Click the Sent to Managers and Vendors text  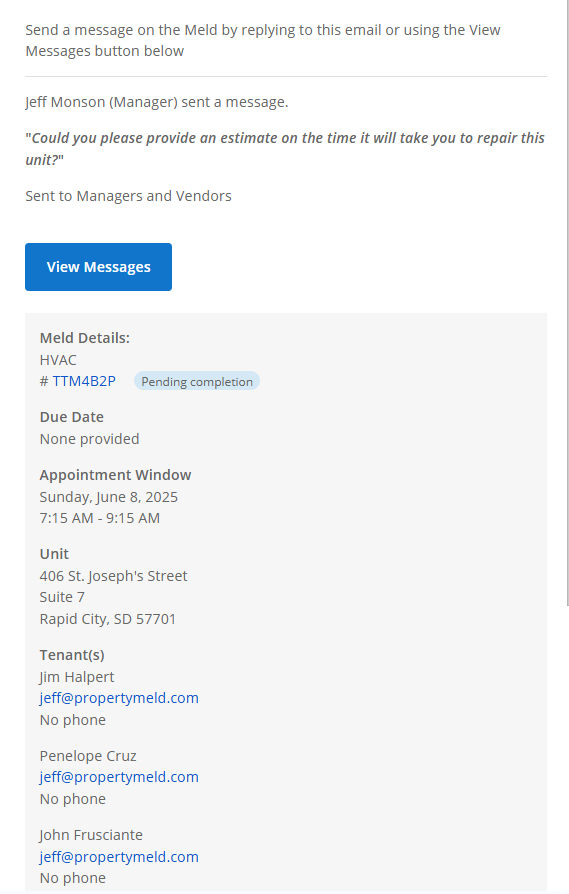coord(128,196)
